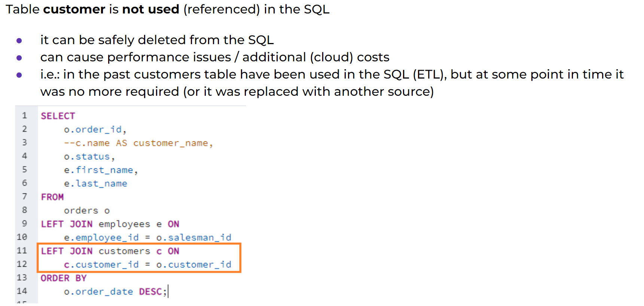Click the e.last_name column reference

(x=95, y=184)
